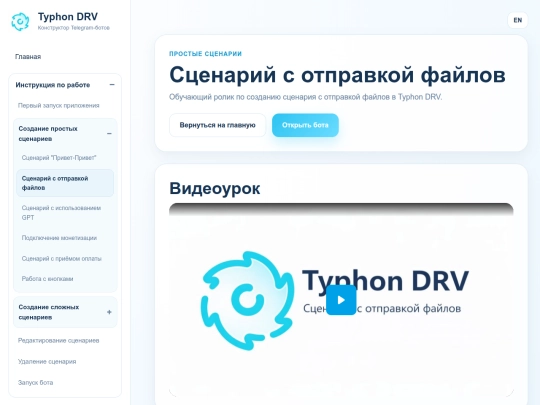540x405 pixels.
Task: Collapse the Создание простых сценариев group
Action: (x=109, y=134)
